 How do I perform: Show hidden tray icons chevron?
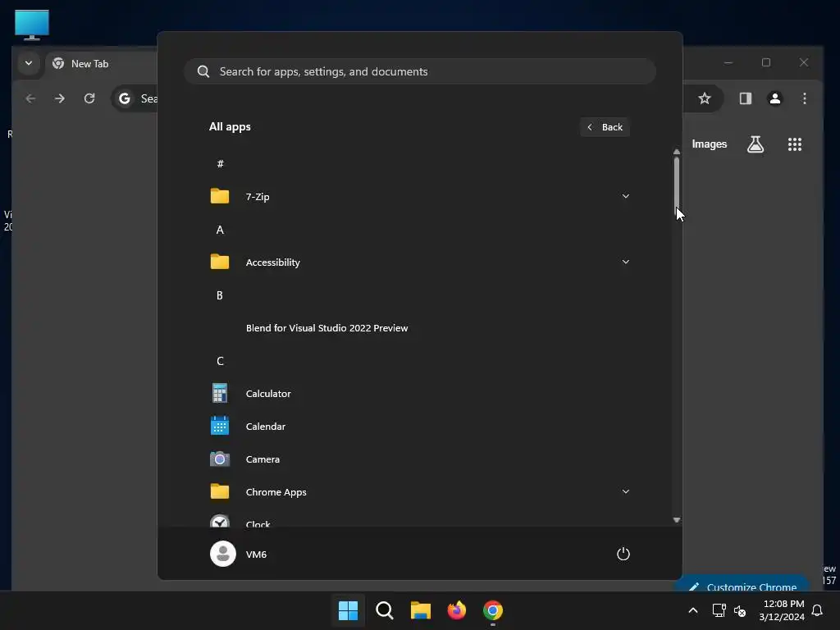[692, 610]
